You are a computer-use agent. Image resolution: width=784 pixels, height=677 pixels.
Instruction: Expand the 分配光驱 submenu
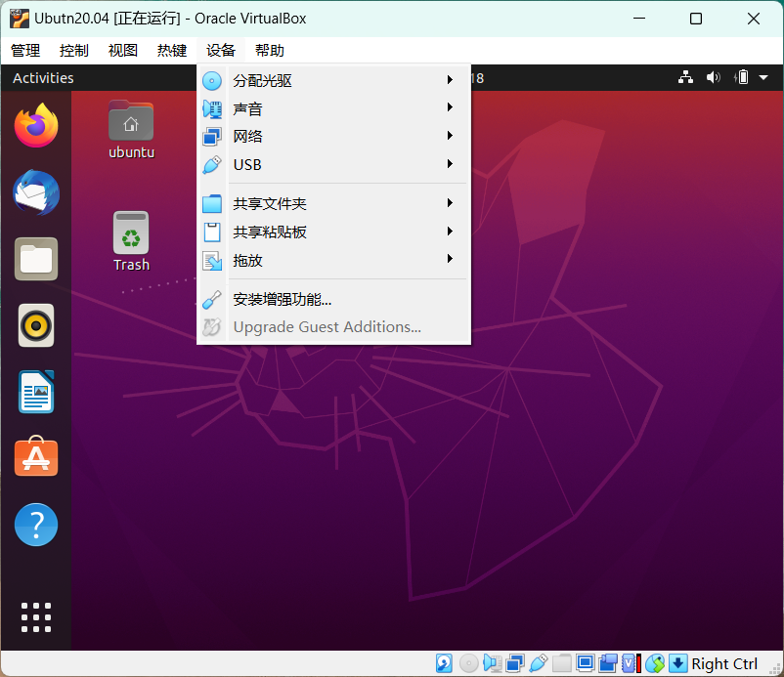click(450, 80)
